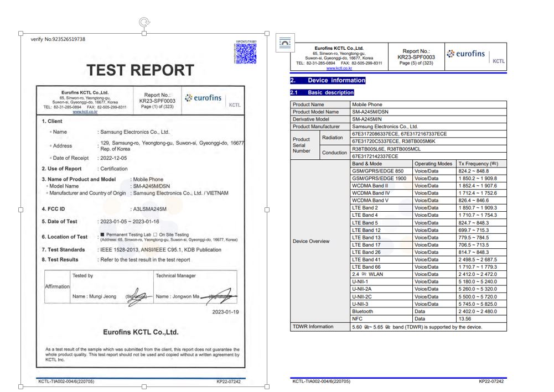This screenshot has width=554, height=392.
Task: Click the "Device Overview" cell
Action: (x=320, y=242)
